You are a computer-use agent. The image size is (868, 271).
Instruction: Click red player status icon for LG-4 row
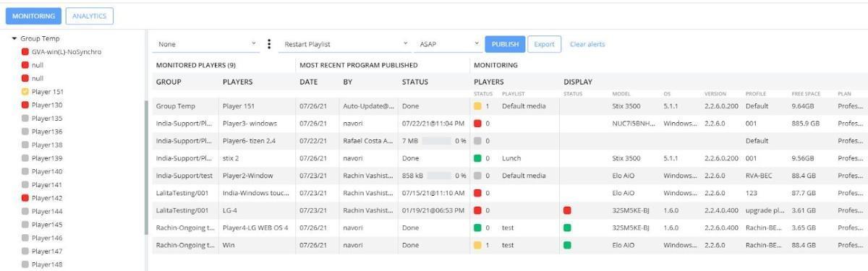tap(477, 210)
